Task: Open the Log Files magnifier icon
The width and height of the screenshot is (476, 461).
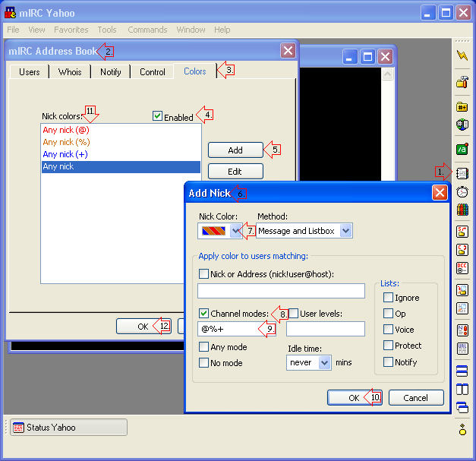Action: (x=462, y=308)
